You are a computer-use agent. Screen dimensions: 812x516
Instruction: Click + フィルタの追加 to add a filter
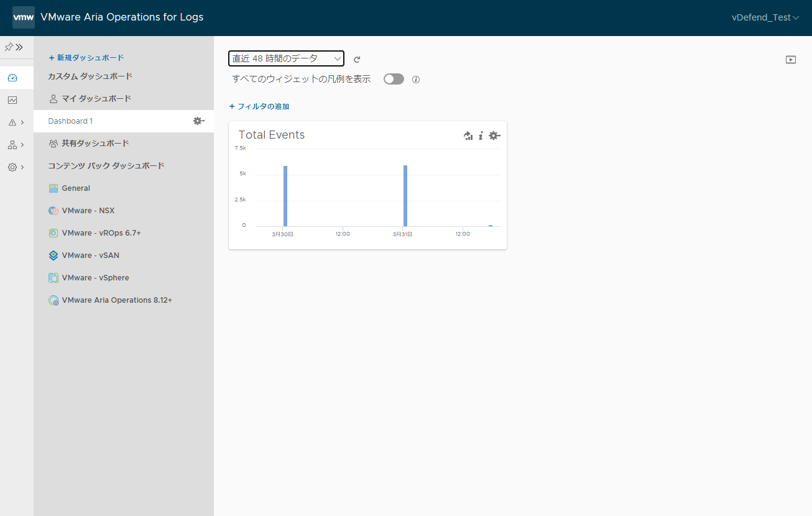tap(259, 106)
